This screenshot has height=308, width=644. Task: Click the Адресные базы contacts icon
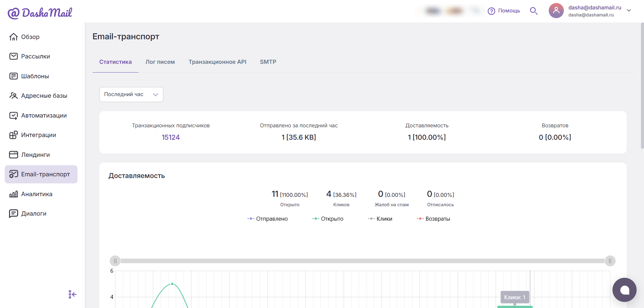pos(13,96)
